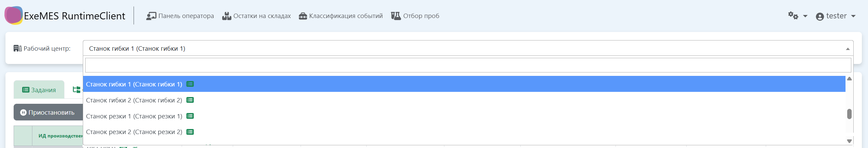Select Станок гибки 1 in the list
This screenshot has width=868, height=148.
coord(134,84)
